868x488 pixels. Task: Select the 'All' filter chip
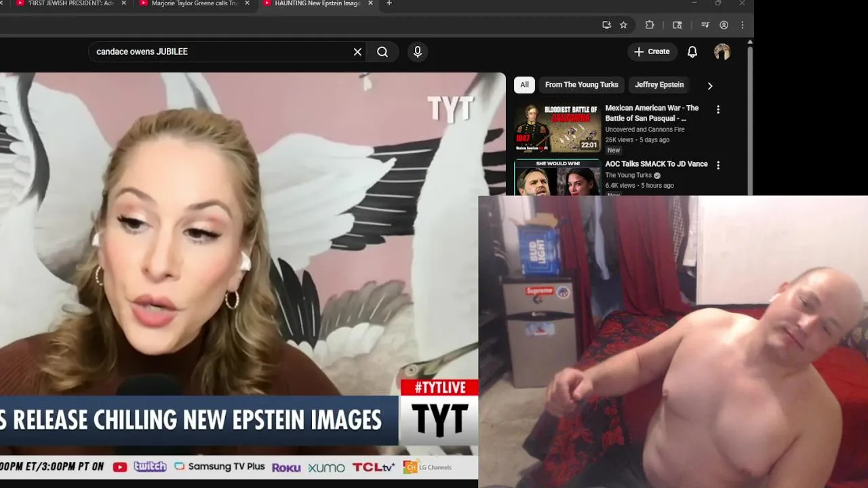coord(524,85)
